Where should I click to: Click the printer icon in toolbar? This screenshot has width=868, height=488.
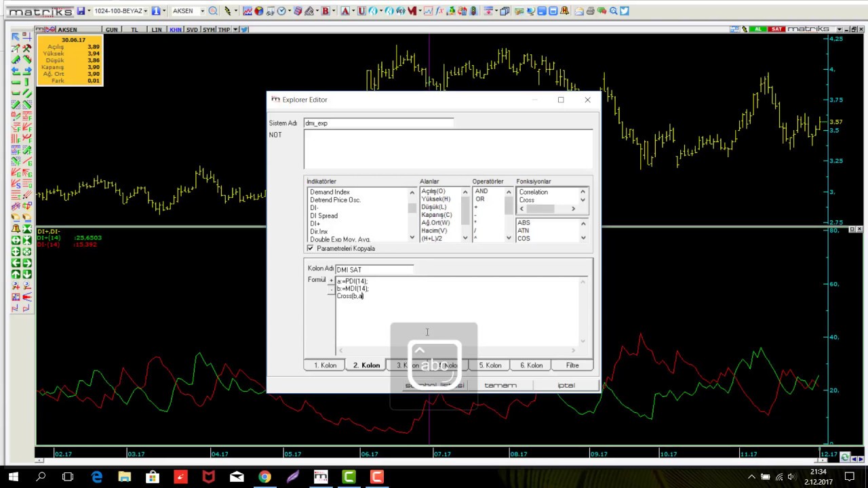pos(590,11)
